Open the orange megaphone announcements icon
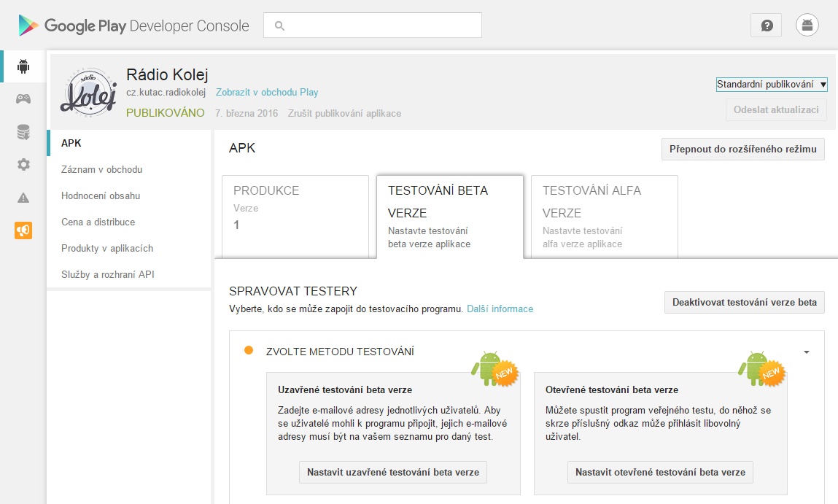838x504 pixels. [23, 230]
